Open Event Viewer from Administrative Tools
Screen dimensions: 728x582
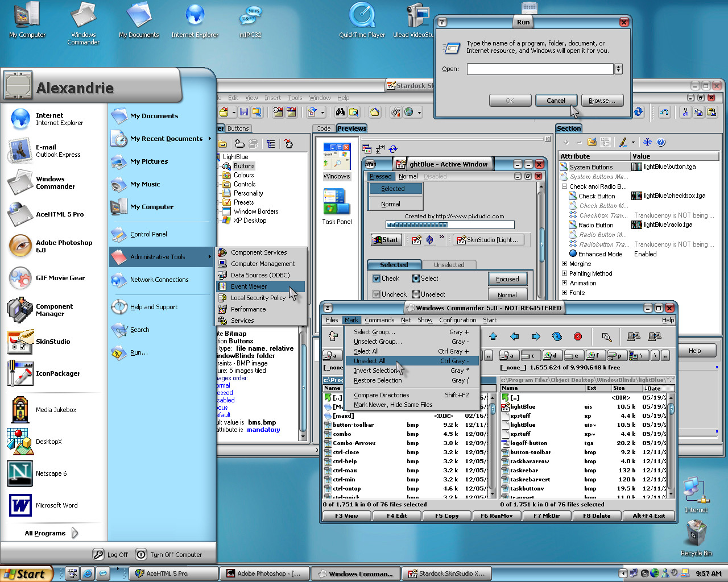coord(260,286)
